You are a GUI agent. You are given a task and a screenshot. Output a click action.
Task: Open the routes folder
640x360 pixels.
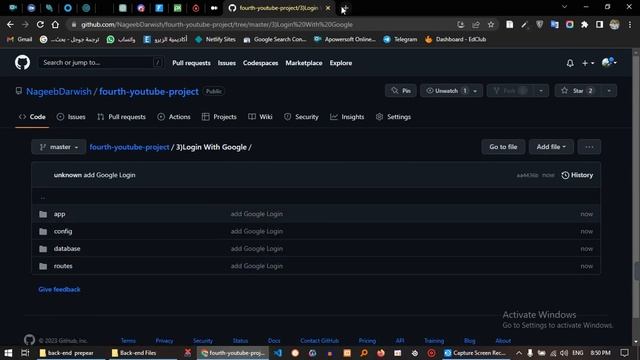coord(63,266)
